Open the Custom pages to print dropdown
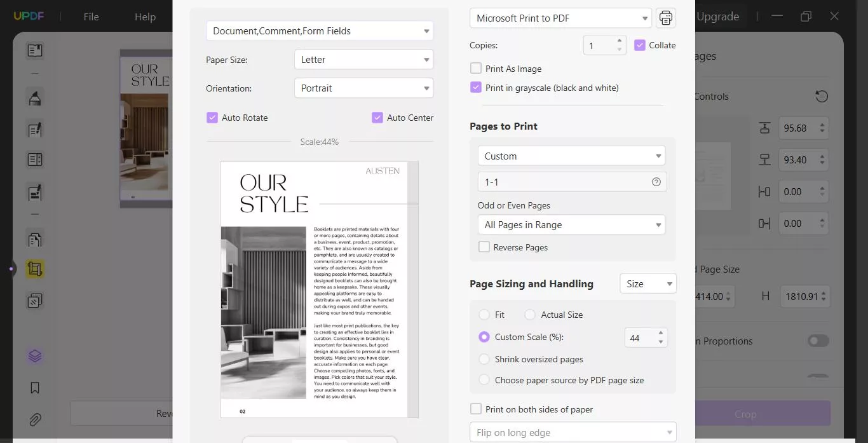 pos(571,156)
